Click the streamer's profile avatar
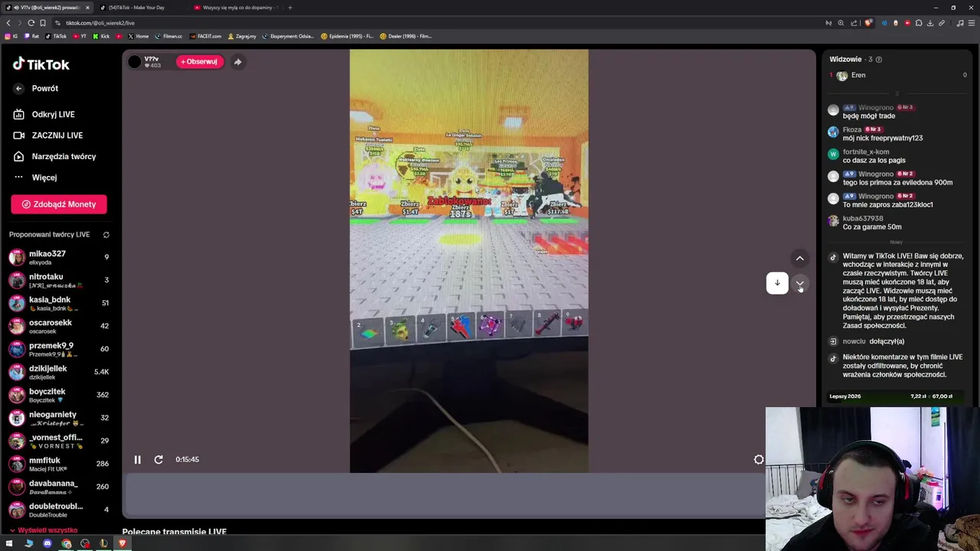The image size is (980, 551). 135,62
